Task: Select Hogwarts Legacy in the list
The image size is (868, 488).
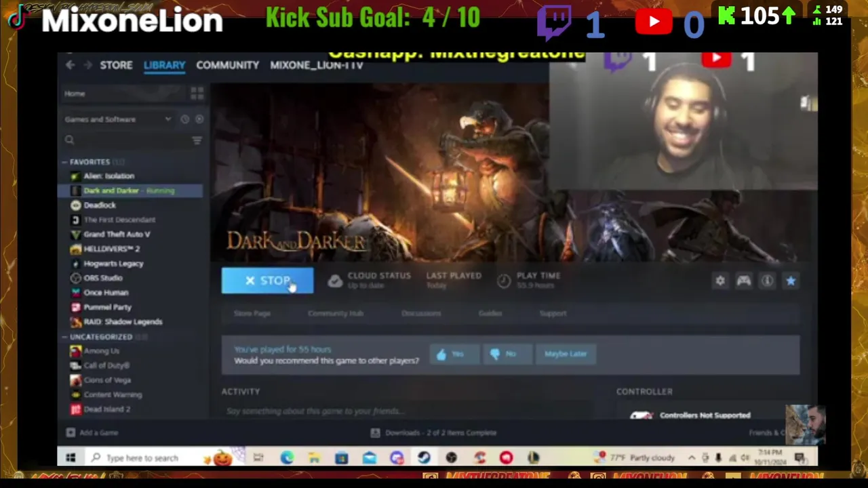Action: 113,264
